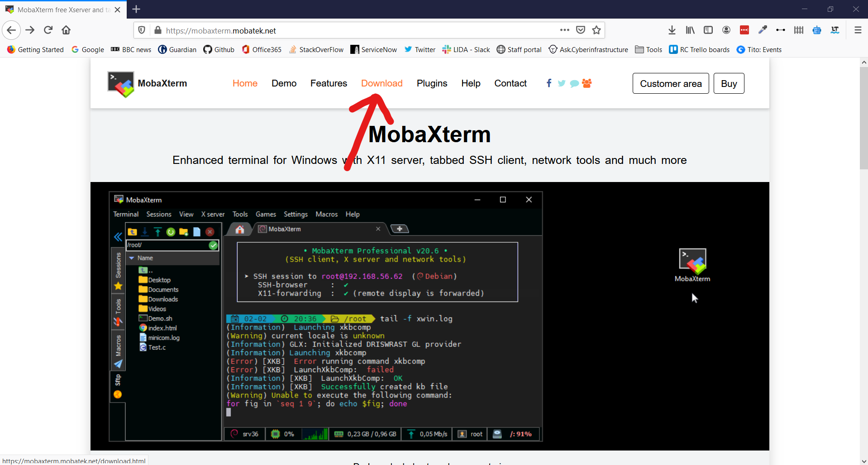The width and height of the screenshot is (868, 465).
Task: Click the page vertical scrollbar thumb
Action: pyautogui.click(x=863, y=119)
